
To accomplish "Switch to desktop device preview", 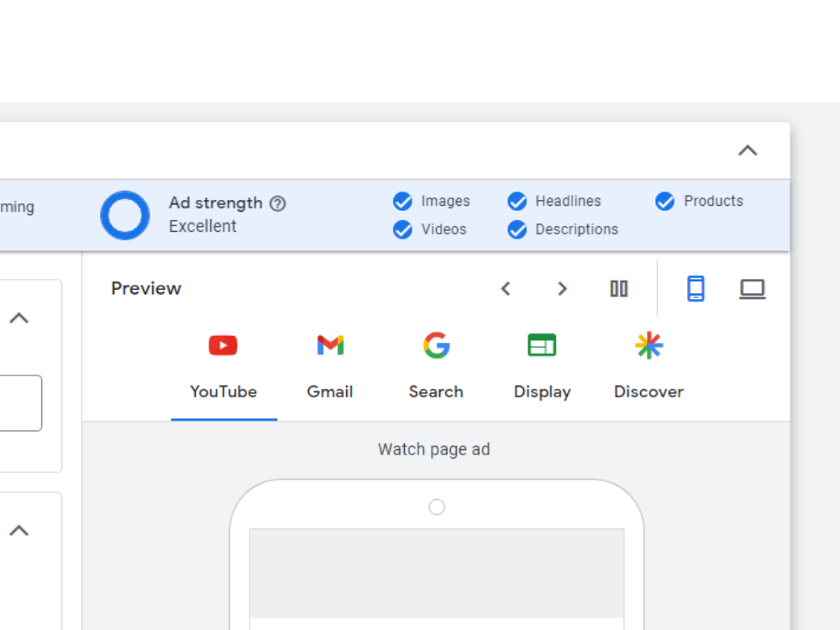I will pos(752,289).
